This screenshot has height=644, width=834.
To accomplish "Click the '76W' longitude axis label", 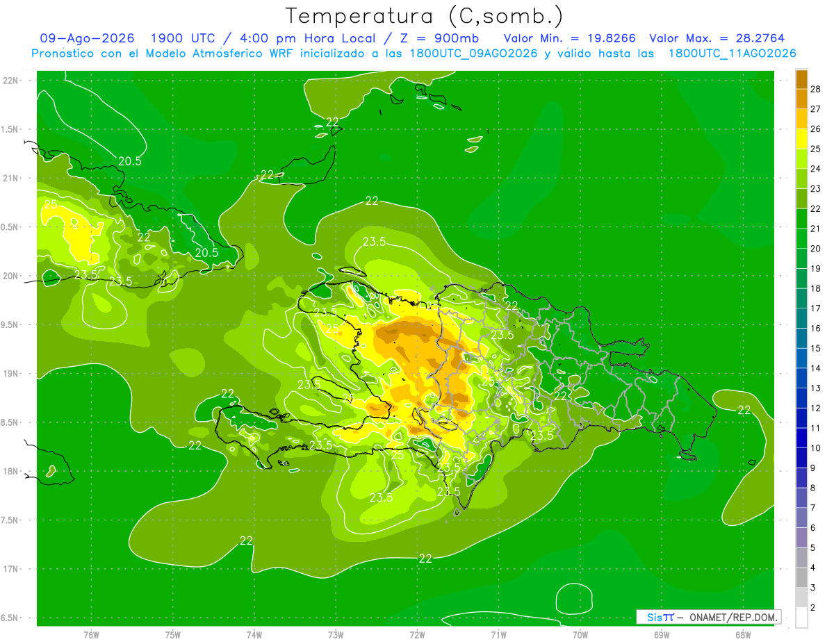I will (91, 635).
